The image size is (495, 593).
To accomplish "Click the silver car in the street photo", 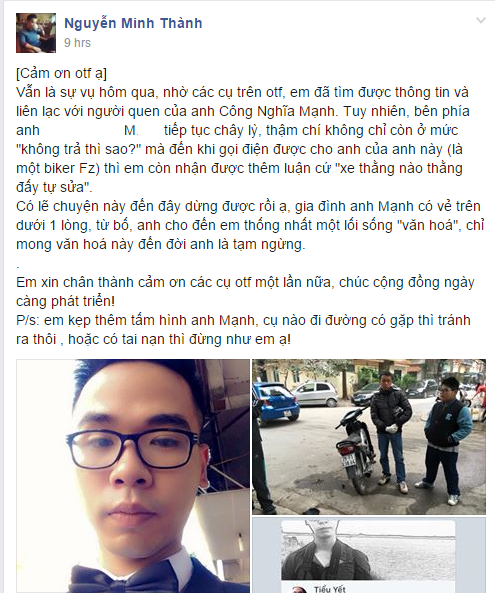I will (x=316, y=393).
